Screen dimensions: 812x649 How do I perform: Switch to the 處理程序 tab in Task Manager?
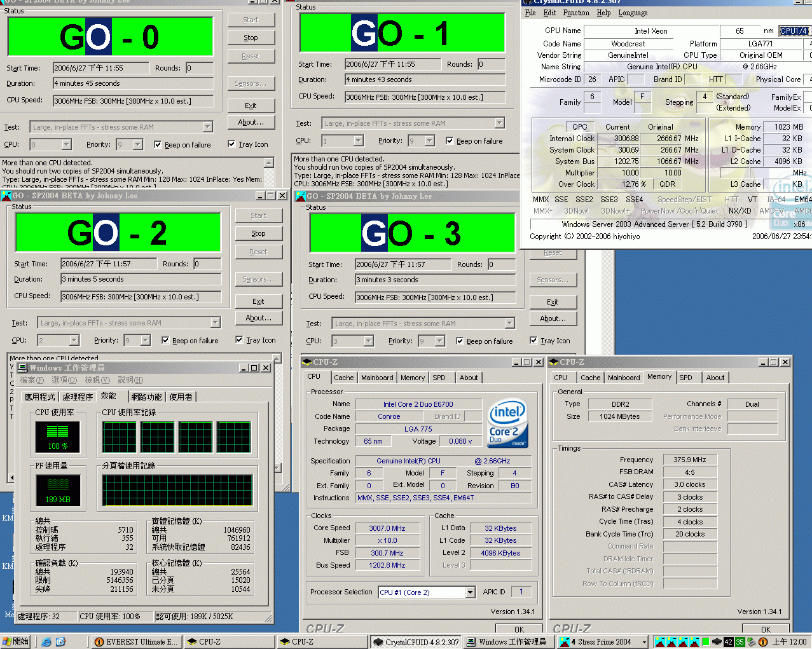78,397
